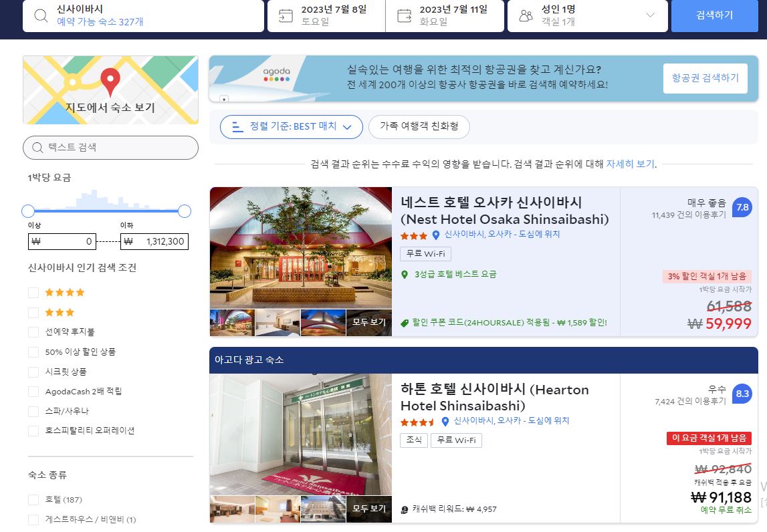This screenshot has height=532, width=767.
Task: Click the 항공권 검색하기 button
Action: pos(705,78)
